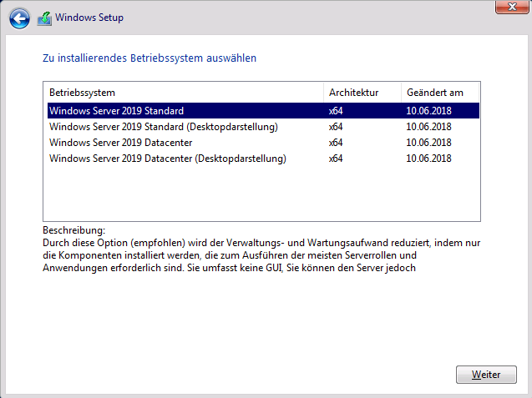Choose Windows Server 2019 Standard (Desktopdarstellung)
The width and height of the screenshot is (532, 398).
pos(163,127)
